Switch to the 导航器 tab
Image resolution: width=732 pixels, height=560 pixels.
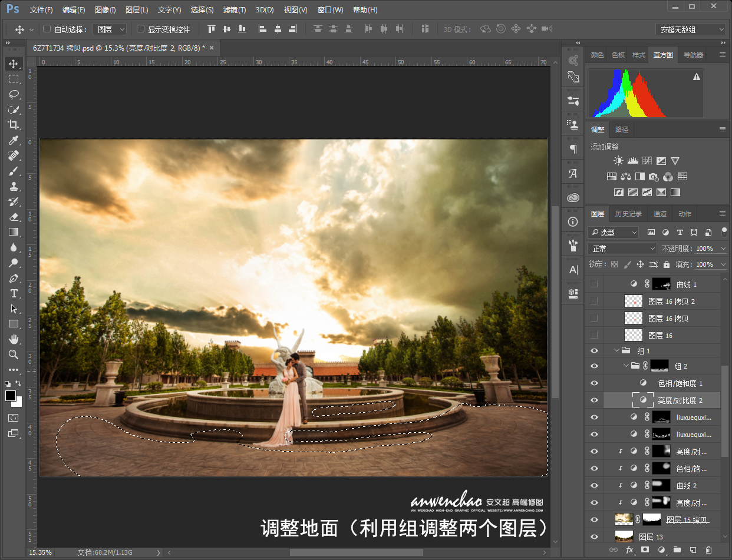(693, 55)
